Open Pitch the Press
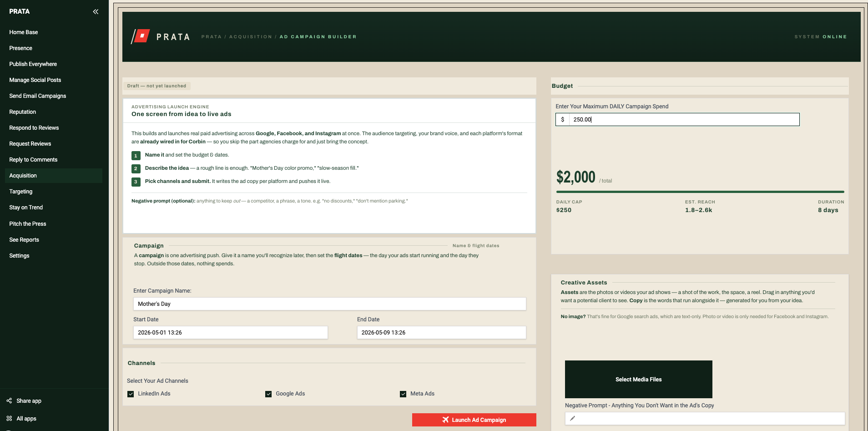Viewport: 868px width, 431px height. point(54,224)
